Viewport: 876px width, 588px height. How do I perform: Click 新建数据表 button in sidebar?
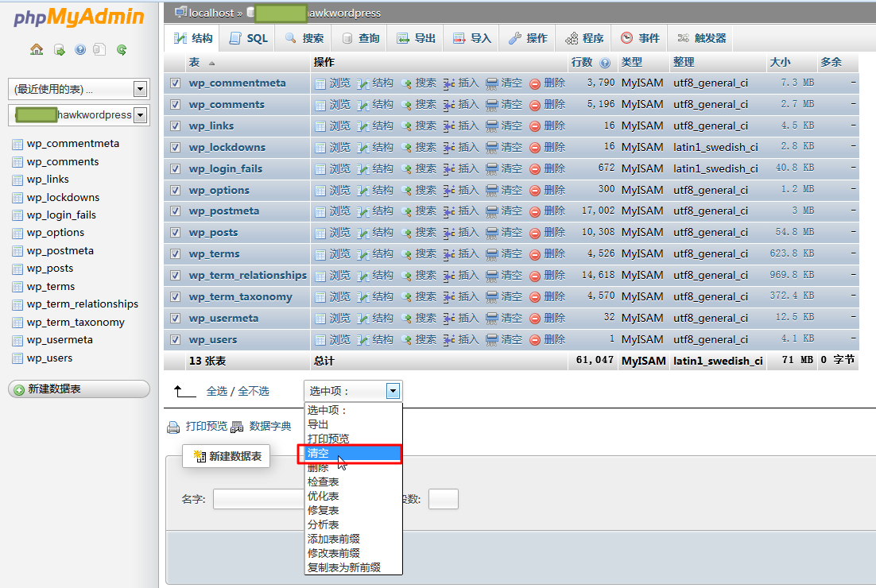79,389
